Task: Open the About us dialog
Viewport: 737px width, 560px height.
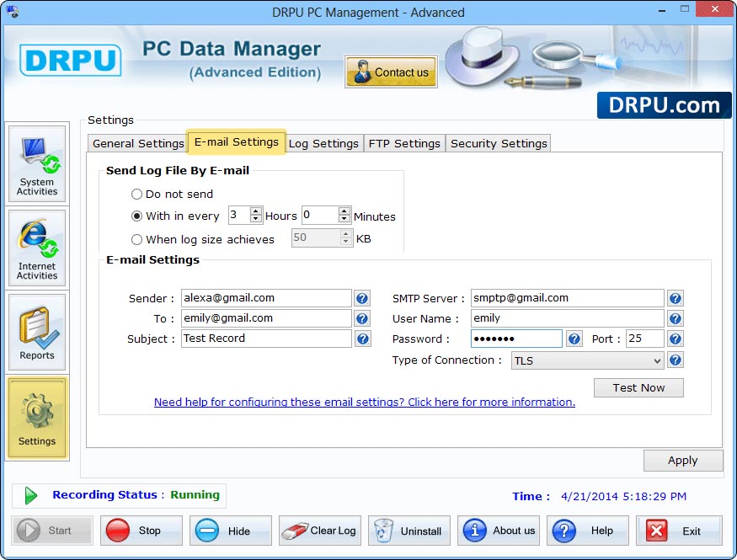Action: click(499, 531)
